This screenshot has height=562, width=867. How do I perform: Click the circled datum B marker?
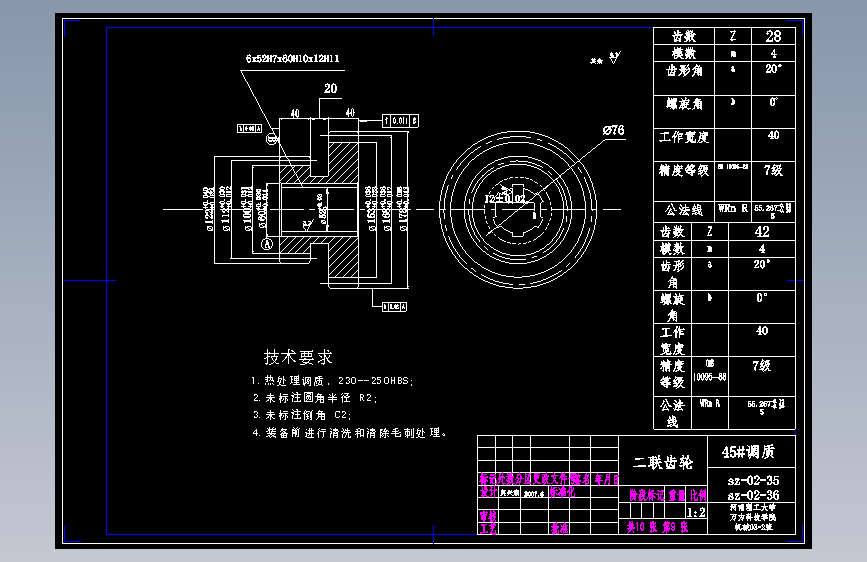[x=271, y=139]
